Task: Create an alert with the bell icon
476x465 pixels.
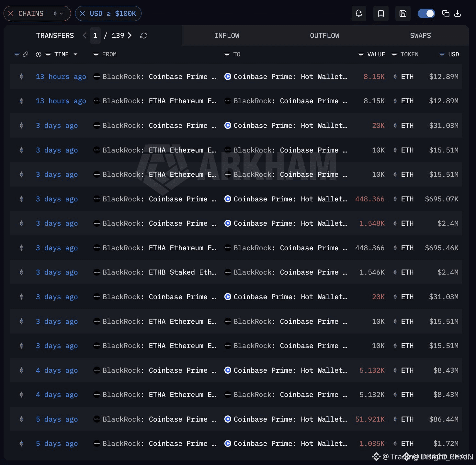Action: (x=359, y=13)
